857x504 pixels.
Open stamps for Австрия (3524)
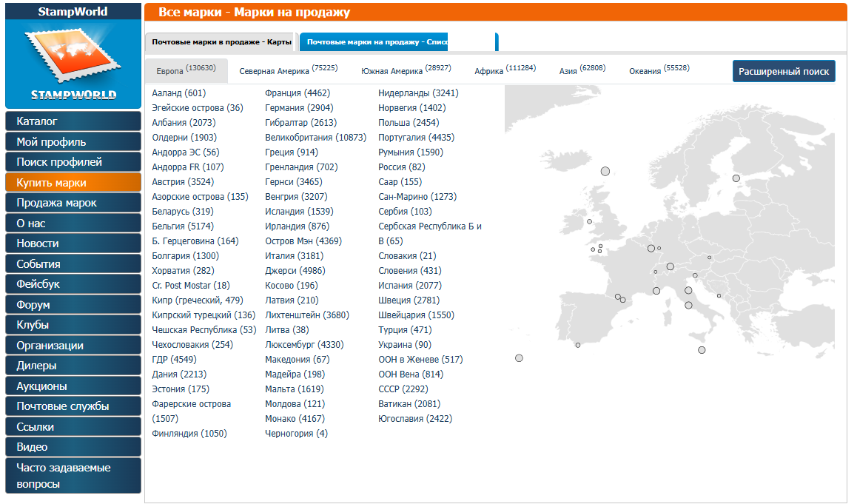pyautogui.click(x=183, y=182)
